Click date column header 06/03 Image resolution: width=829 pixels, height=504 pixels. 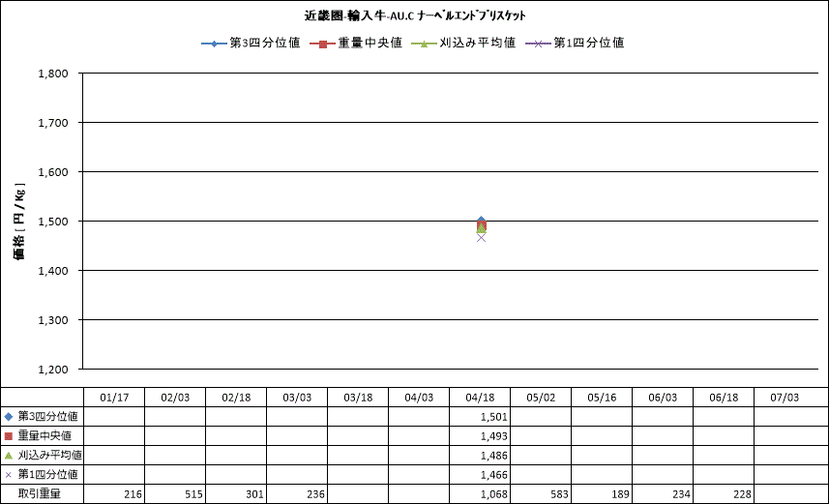tap(663, 398)
